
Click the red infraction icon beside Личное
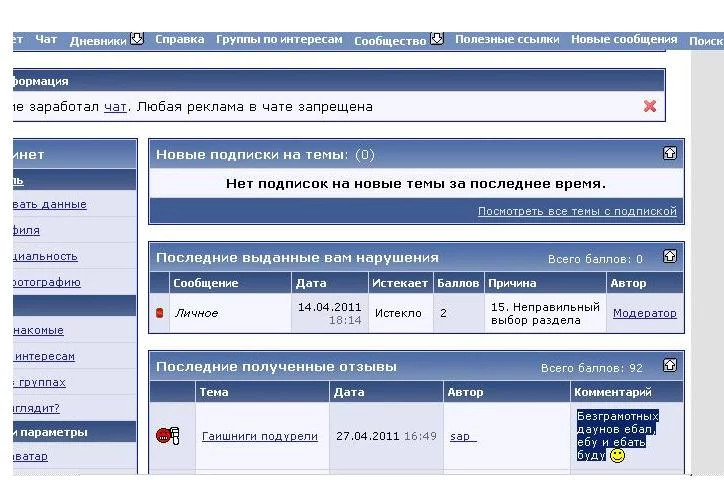click(159, 313)
